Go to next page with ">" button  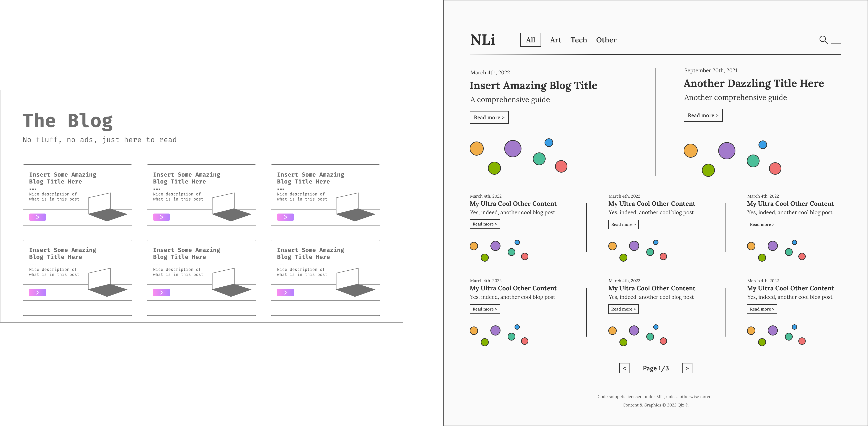point(687,368)
